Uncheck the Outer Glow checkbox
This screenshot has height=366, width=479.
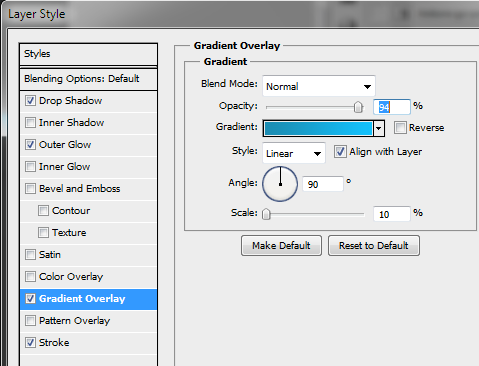click(x=30, y=144)
